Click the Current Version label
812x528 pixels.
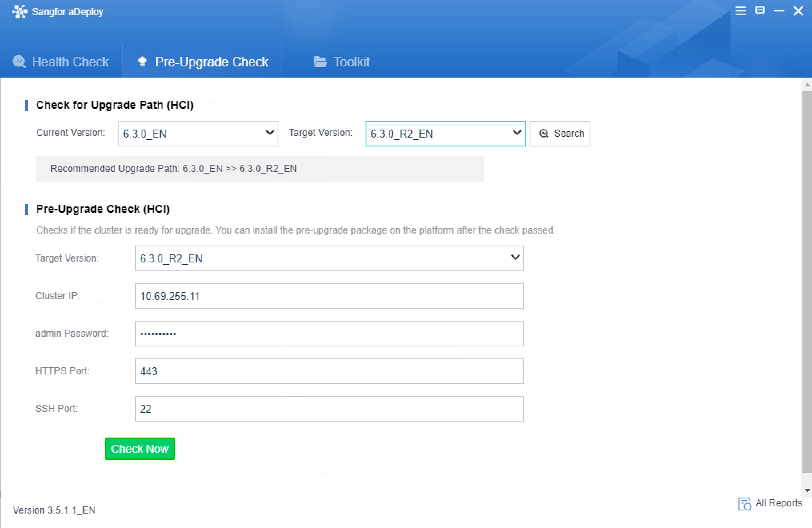point(70,133)
